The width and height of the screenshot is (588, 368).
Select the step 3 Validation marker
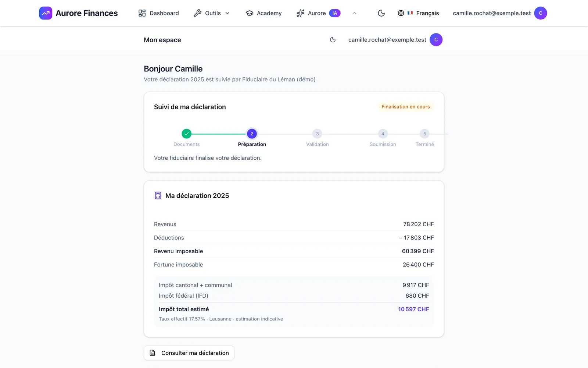(318, 134)
